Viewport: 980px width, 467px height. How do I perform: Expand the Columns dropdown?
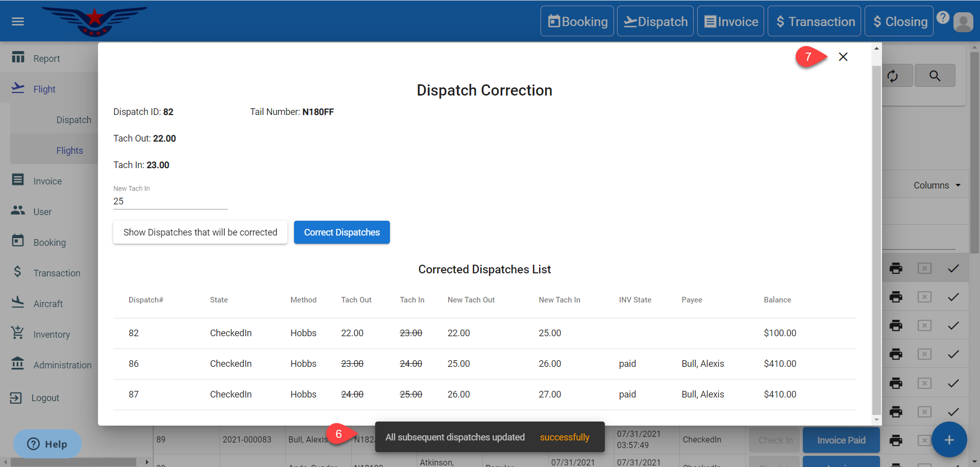click(x=937, y=185)
